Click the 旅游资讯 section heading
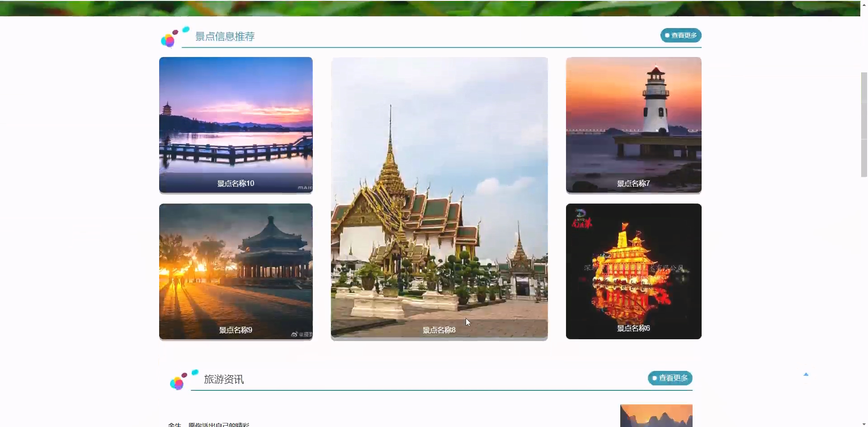 pyautogui.click(x=224, y=379)
